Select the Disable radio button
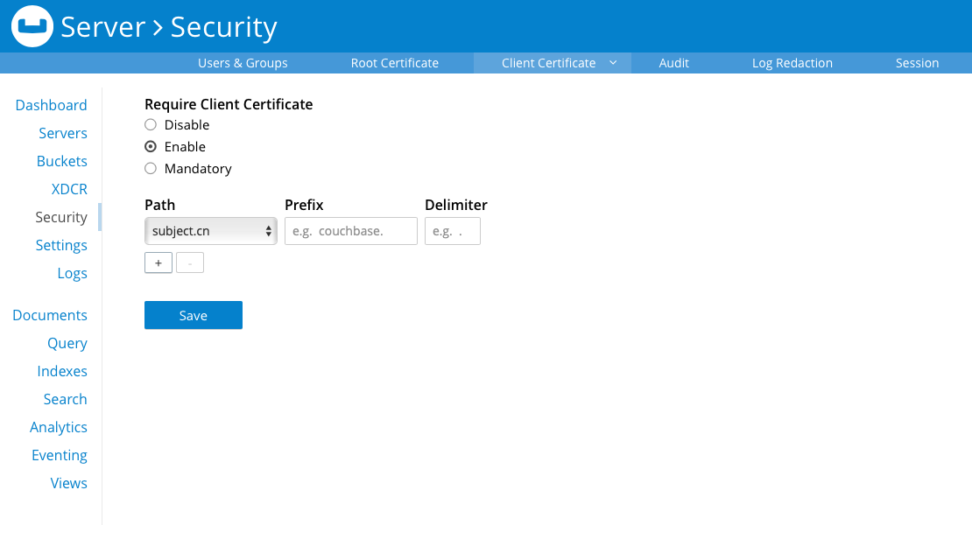 click(151, 125)
